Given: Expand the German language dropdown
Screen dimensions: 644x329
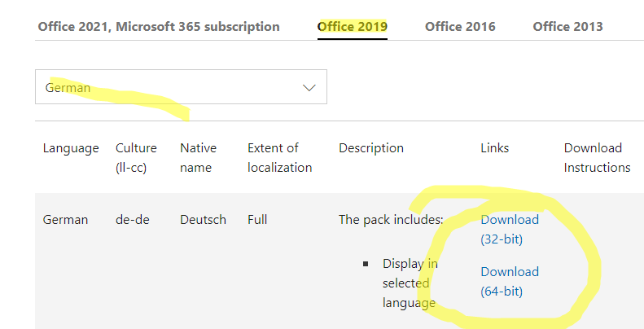Looking at the screenshot, I should pos(181,87).
